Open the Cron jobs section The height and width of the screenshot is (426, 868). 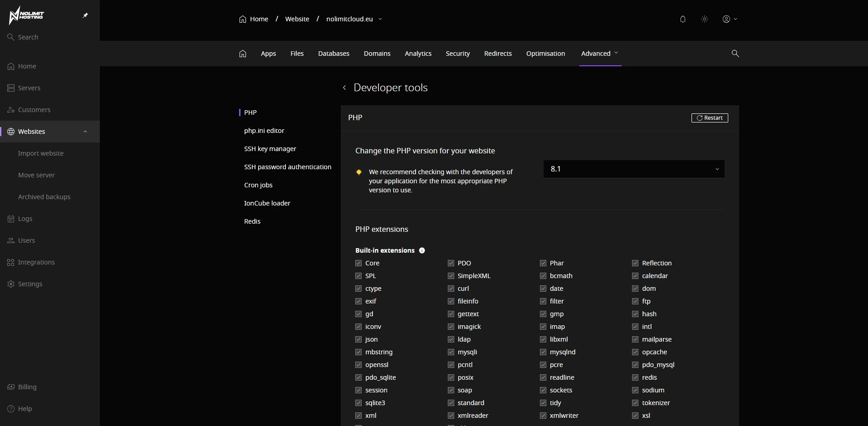coord(258,185)
